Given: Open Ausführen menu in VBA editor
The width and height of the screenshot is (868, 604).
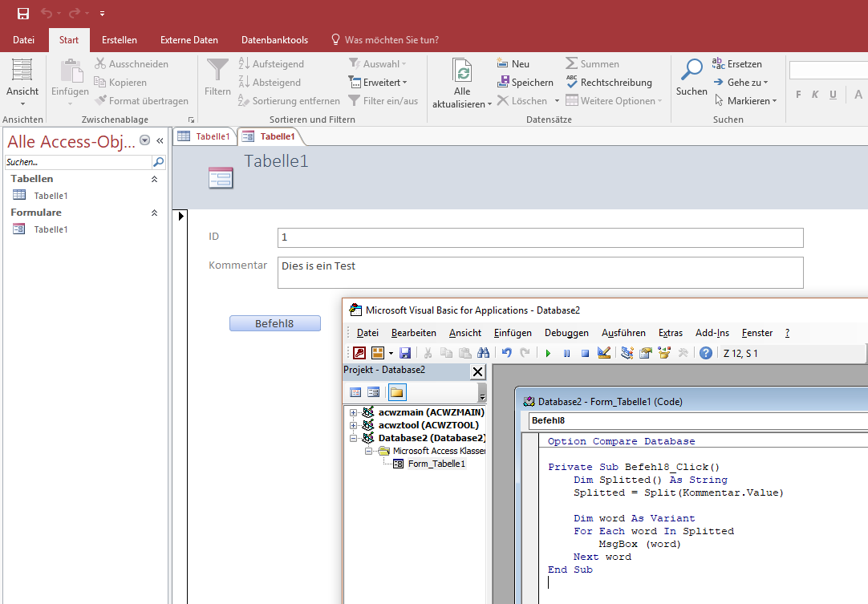Looking at the screenshot, I should [x=623, y=333].
